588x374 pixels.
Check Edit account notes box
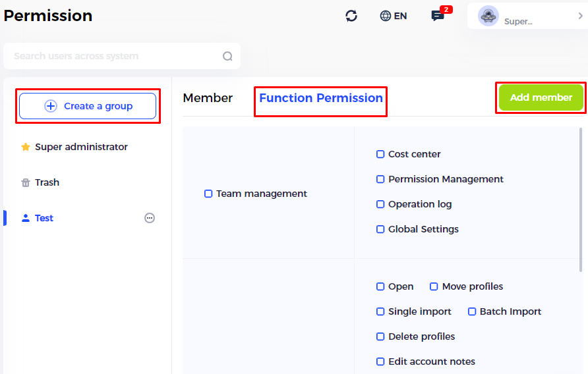click(380, 361)
